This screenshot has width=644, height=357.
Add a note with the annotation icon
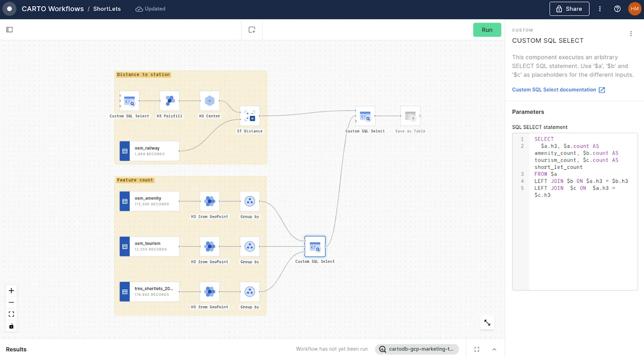[252, 30]
